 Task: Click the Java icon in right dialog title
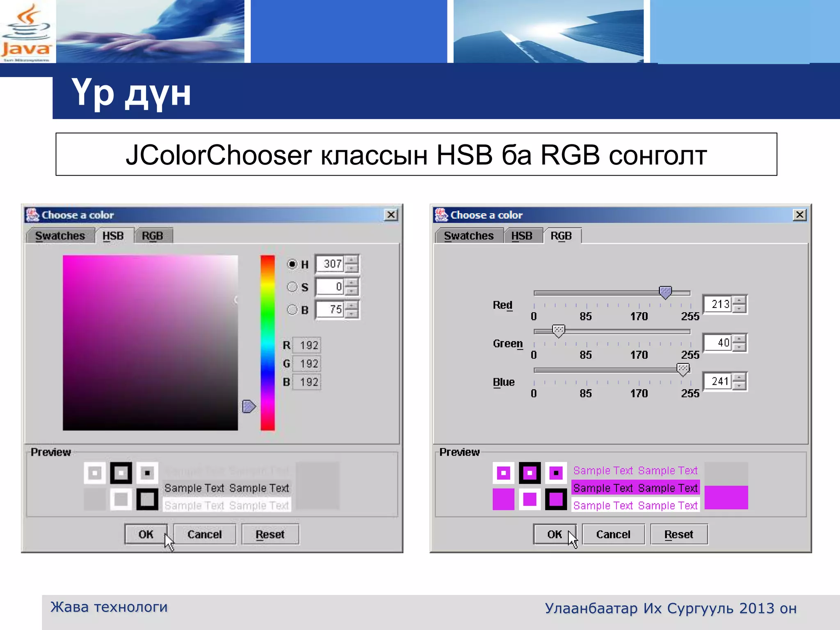tap(441, 215)
